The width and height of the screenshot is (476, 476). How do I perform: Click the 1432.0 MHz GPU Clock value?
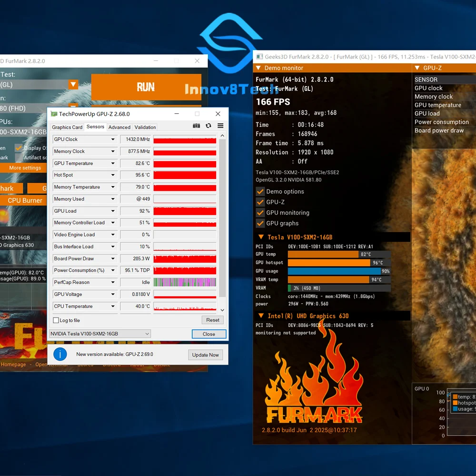pos(136,139)
